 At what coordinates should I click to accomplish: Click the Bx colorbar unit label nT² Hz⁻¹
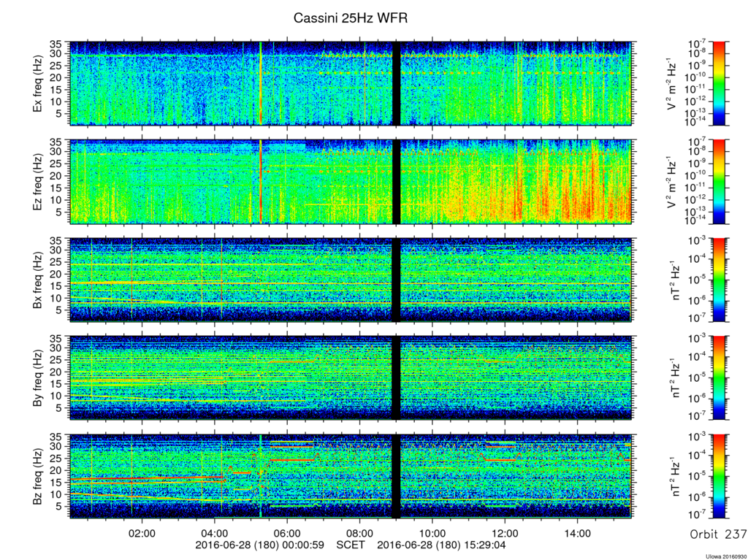tap(676, 280)
